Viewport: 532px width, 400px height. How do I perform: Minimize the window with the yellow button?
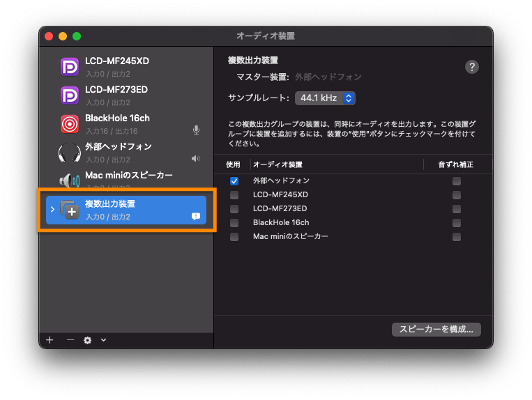(63, 36)
